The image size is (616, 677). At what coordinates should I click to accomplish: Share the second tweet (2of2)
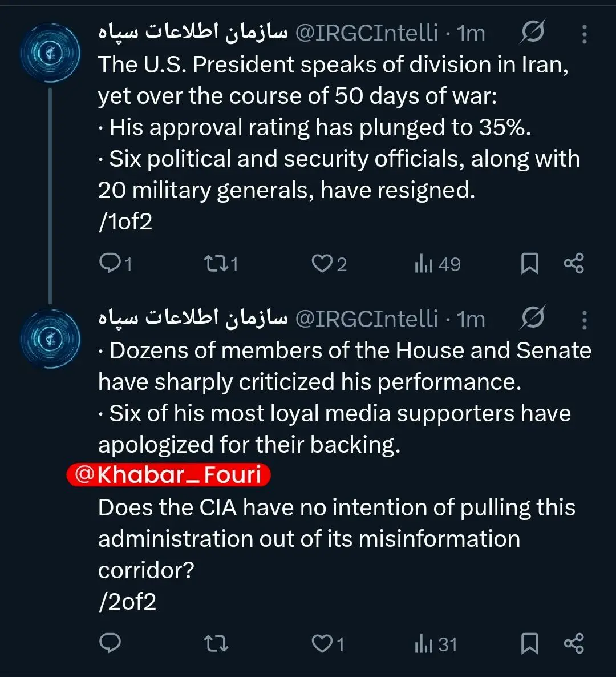pyautogui.click(x=573, y=644)
